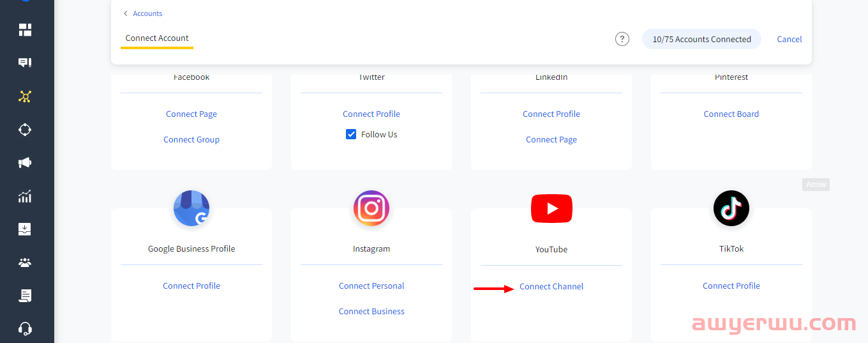Open the inbox download tray icon
The image size is (868, 343).
coord(25,229)
